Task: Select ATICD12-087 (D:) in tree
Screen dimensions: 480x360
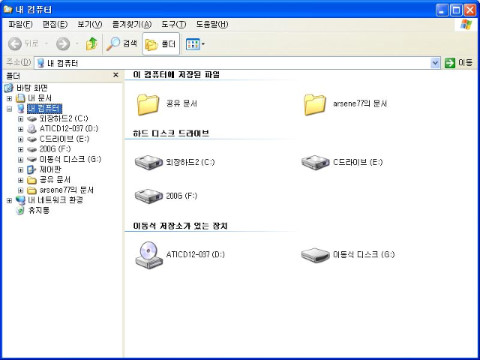Action: pos(69,128)
